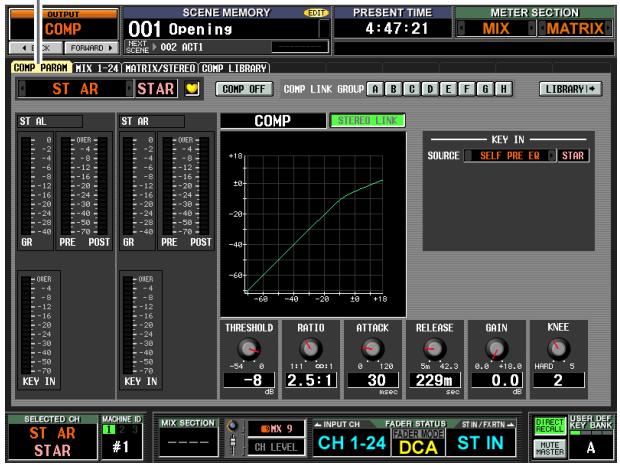Screen dimensions: 620x465
Task: Select previous channel with left arrow beside ST AR
Action: point(22,89)
